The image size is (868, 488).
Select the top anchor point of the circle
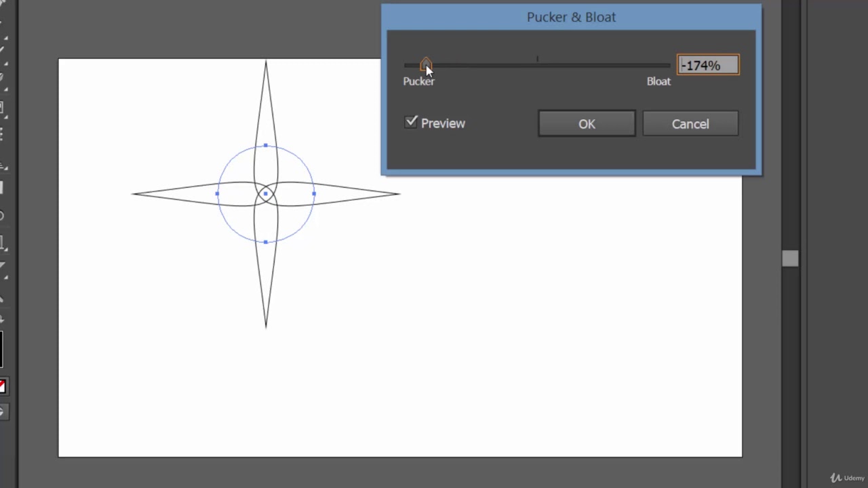(x=266, y=145)
